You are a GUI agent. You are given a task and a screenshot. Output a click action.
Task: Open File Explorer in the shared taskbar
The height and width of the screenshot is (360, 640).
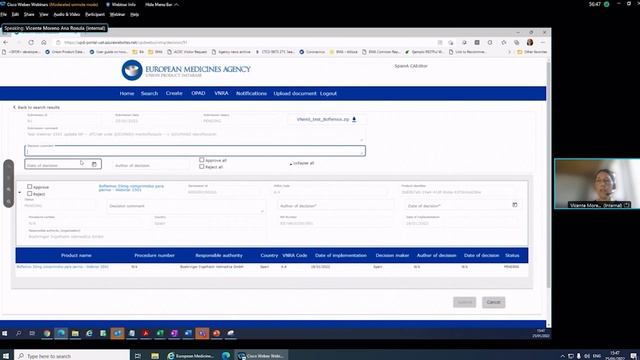(75, 333)
